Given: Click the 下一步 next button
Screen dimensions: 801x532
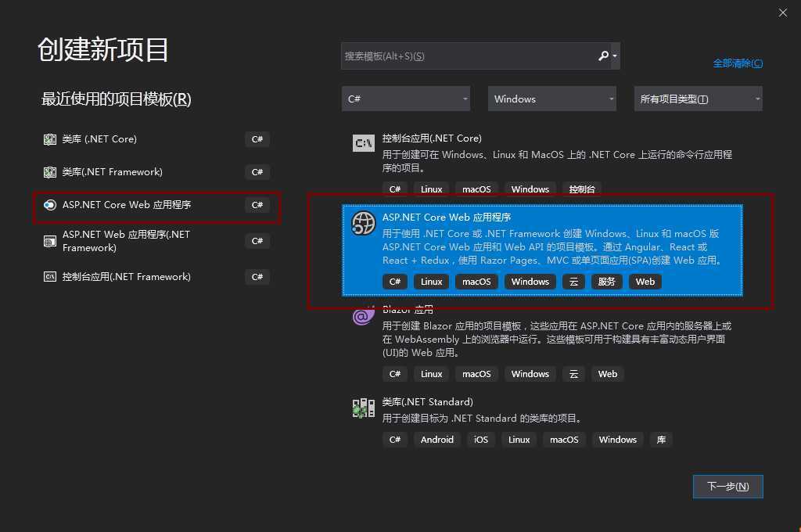Looking at the screenshot, I should [x=728, y=487].
